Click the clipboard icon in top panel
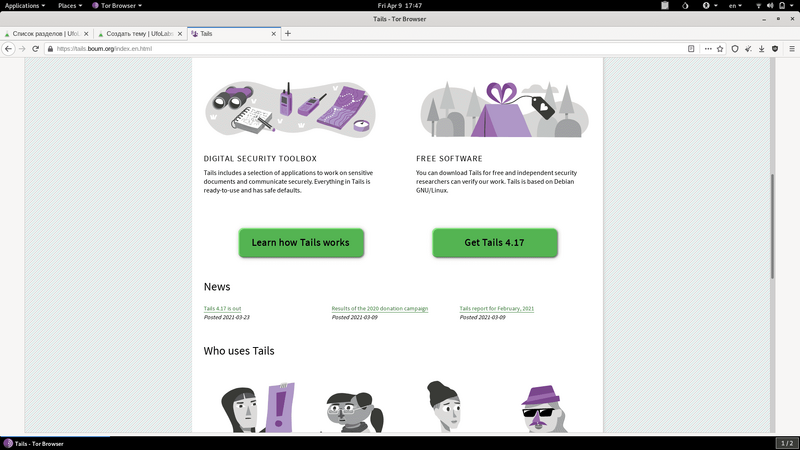Screen dimensions: 800x450 coord(665,5)
